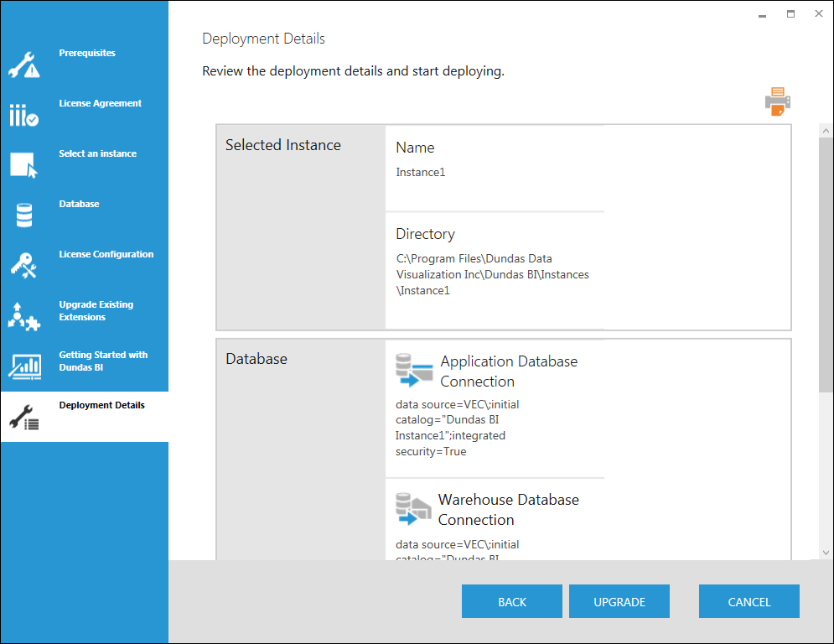Click the Directory heading
The width and height of the screenshot is (834, 644).
(x=426, y=234)
